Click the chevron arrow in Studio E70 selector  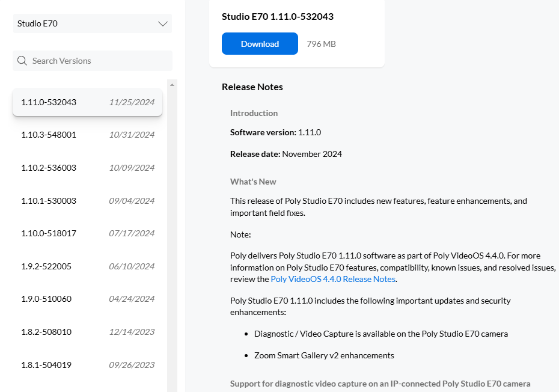point(163,24)
